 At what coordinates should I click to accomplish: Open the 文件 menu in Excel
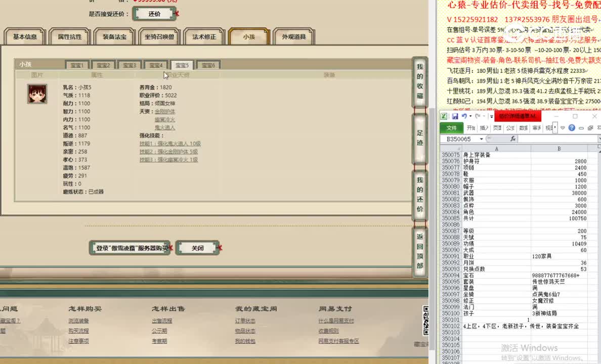[x=451, y=127]
